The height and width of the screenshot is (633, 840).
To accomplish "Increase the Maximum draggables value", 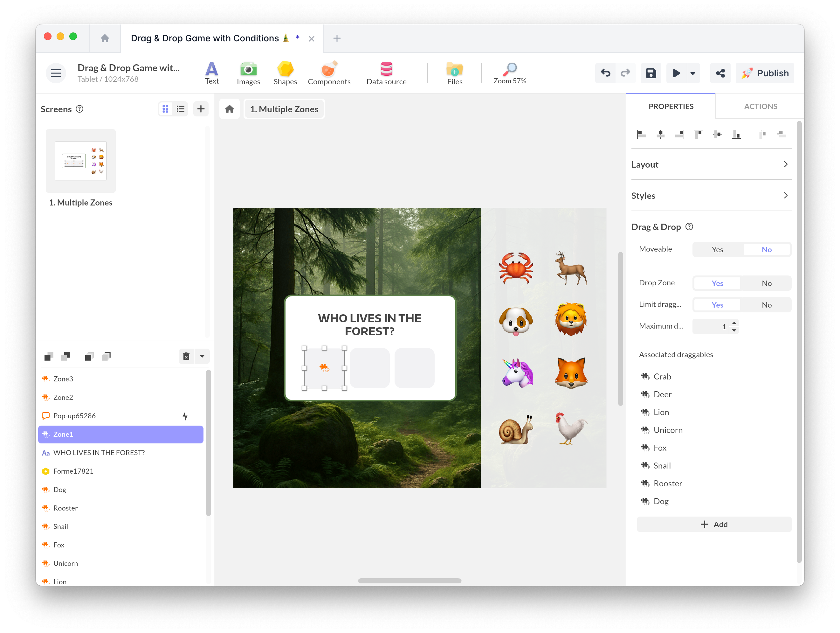I will (x=734, y=324).
